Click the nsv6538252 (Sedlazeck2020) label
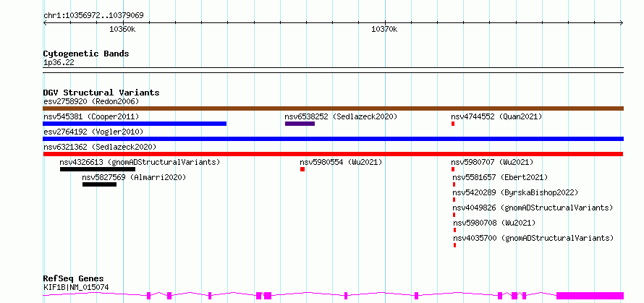Screen dimensions: 644x303 point(341,116)
